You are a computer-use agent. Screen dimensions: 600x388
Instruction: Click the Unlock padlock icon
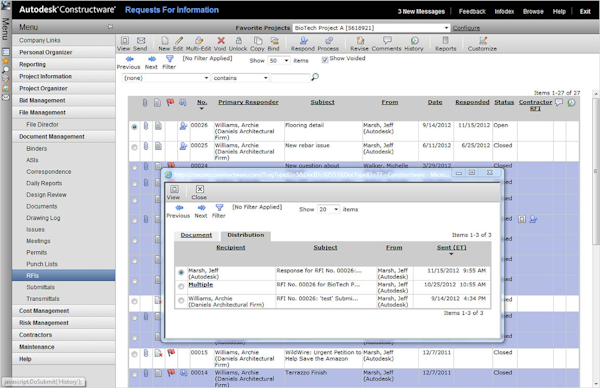[238, 41]
